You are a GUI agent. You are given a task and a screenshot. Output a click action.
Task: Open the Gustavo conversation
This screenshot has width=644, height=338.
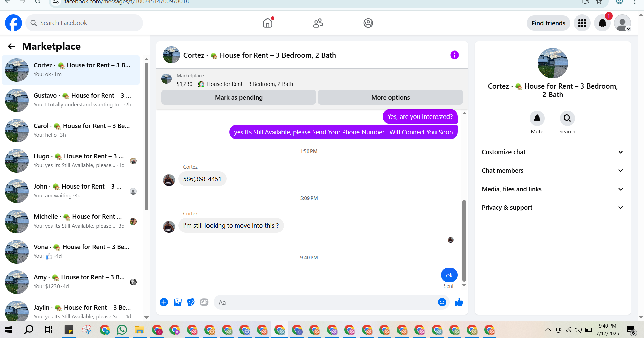coord(71,100)
